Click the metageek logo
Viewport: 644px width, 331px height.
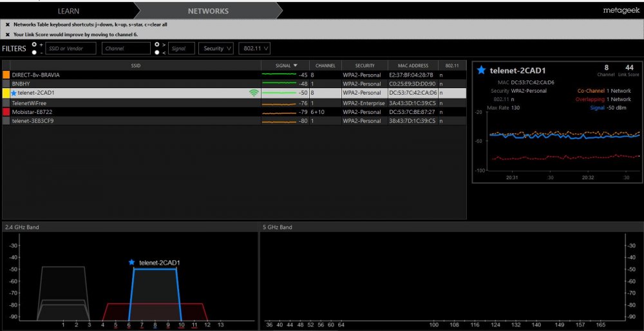pos(619,11)
